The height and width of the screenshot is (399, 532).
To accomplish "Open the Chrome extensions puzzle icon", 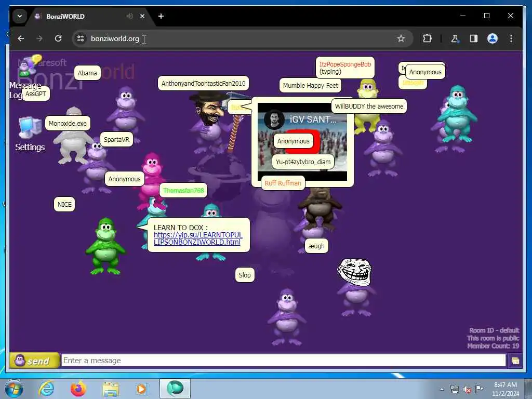I will [x=427, y=38].
